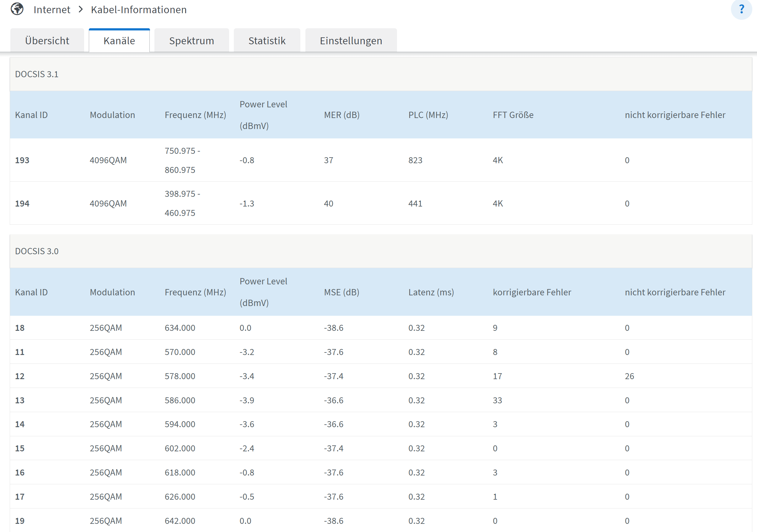Click the 634.000 frequency of channel 18
Screen dimensions: 757x532
[180, 328]
